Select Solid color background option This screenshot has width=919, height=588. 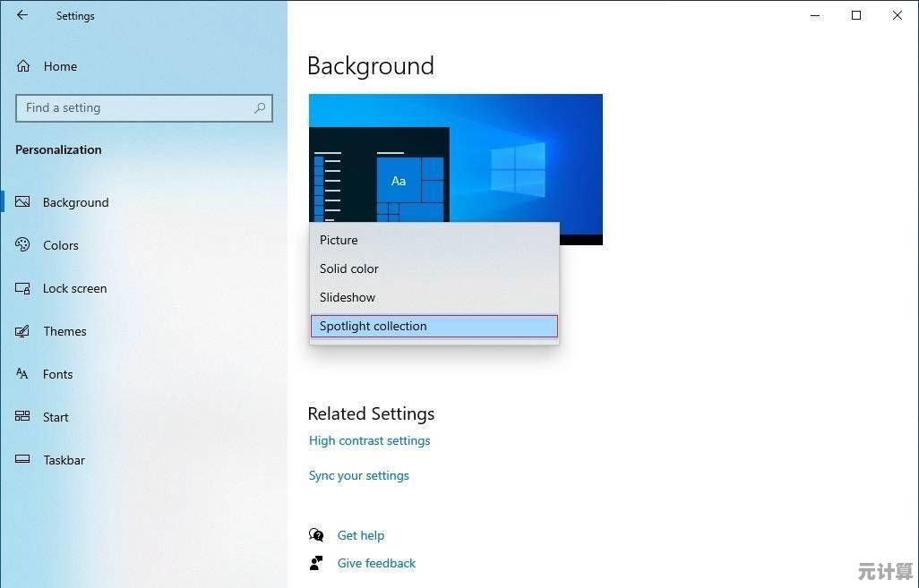348,268
